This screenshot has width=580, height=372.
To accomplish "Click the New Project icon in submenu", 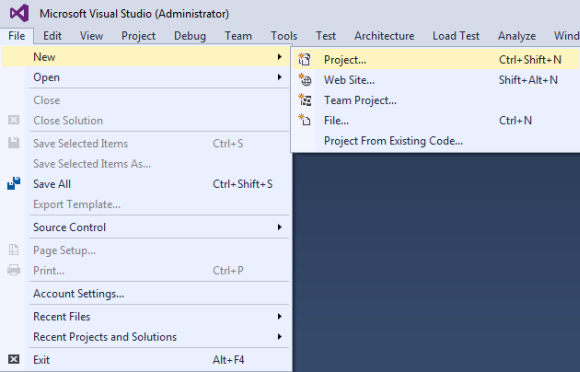I will point(304,60).
